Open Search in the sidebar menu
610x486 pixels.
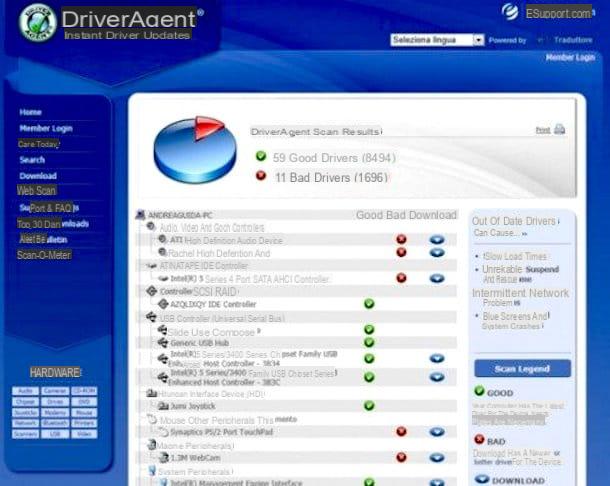[x=32, y=160]
